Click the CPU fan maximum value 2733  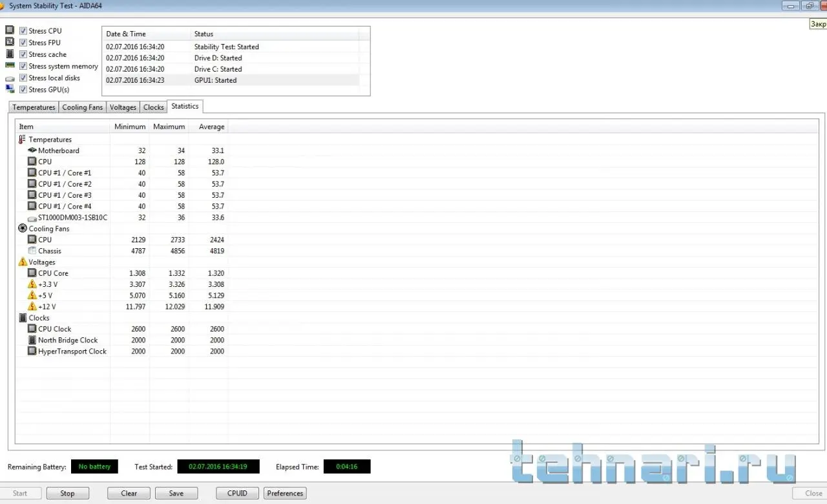[178, 240]
